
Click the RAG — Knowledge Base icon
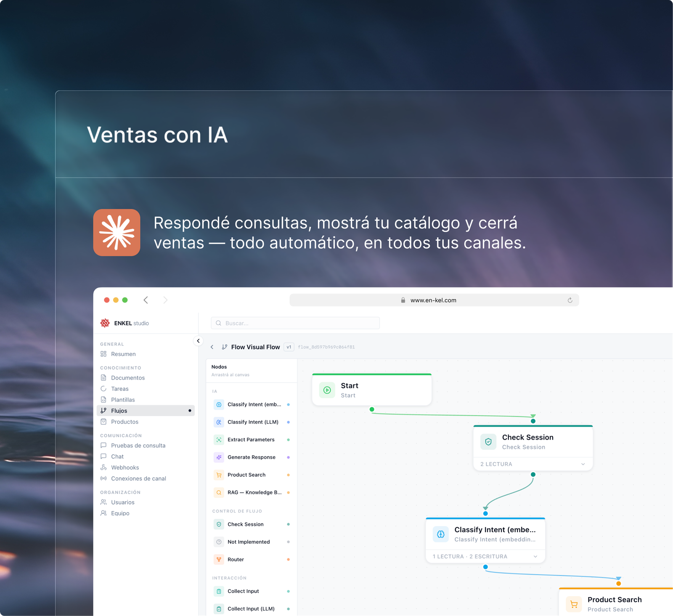click(219, 492)
